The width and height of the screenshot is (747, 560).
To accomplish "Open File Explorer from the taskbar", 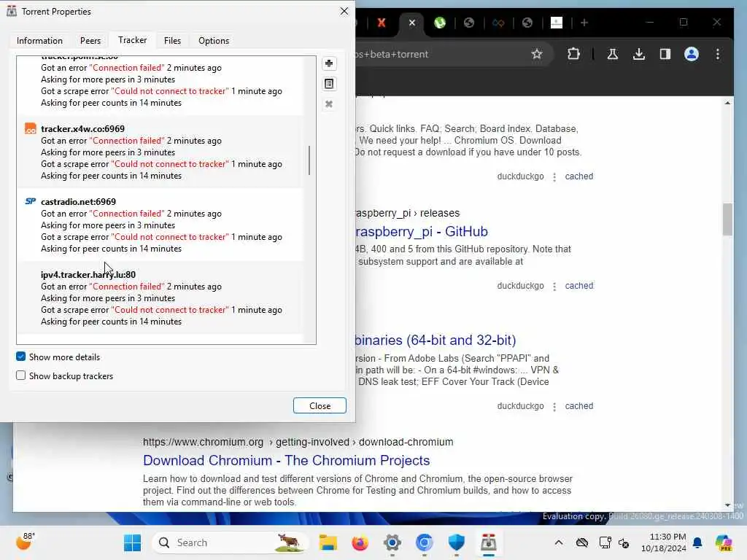I will (328, 542).
